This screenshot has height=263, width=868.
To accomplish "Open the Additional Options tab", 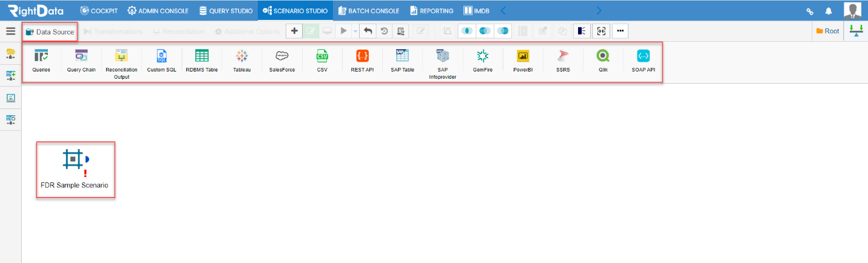I will tap(247, 32).
